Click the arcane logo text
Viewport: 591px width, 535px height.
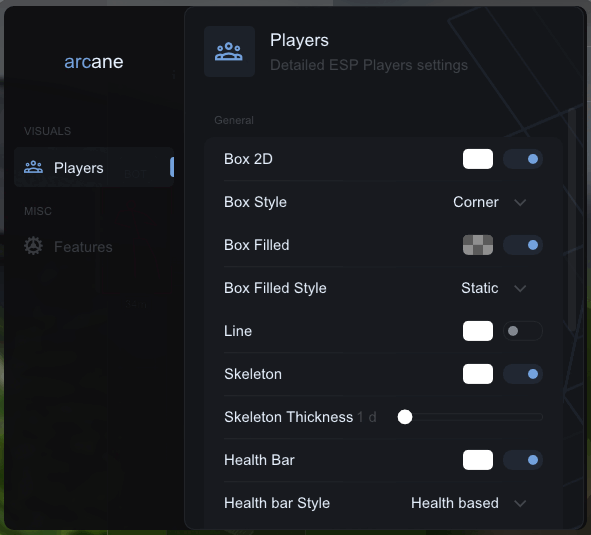[x=94, y=62]
